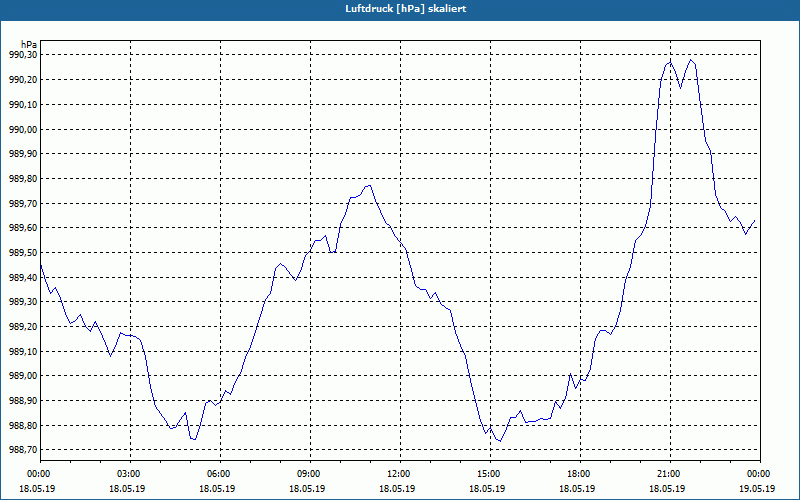Select the 988,90 y-axis value

(x=23, y=401)
